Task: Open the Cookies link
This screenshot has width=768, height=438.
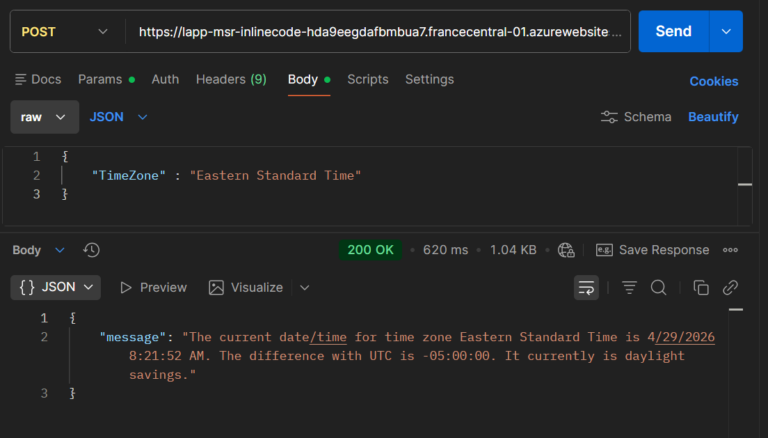Action: [714, 81]
